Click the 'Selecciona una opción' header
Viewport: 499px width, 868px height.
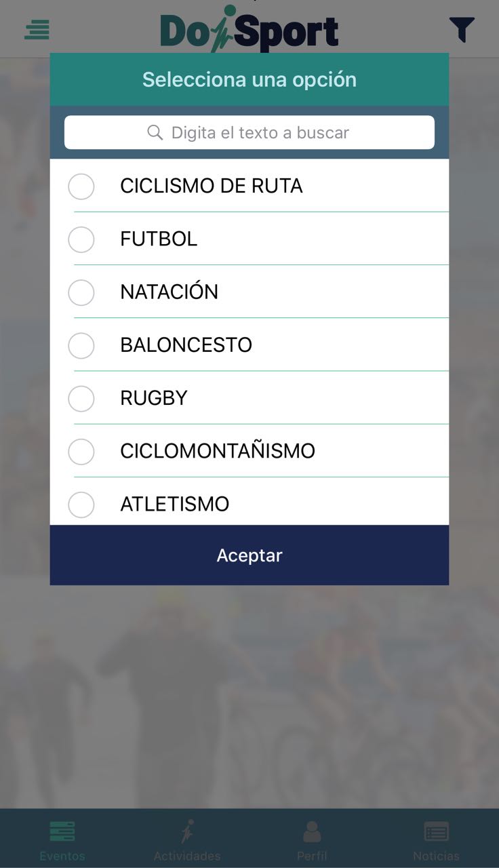click(249, 79)
